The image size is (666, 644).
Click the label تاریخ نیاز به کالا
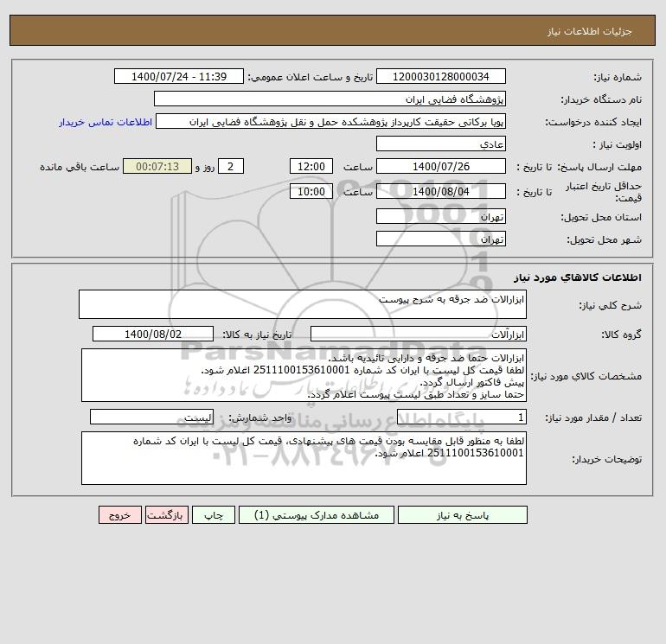[x=258, y=335]
